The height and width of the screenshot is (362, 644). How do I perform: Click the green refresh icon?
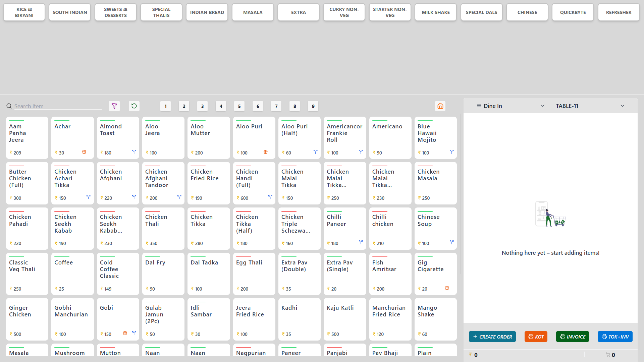click(x=134, y=106)
